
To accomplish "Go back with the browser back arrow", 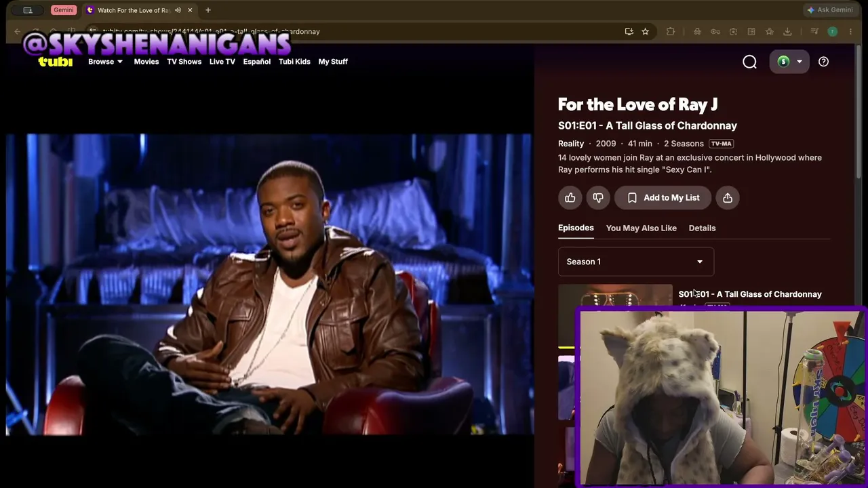I will [18, 31].
